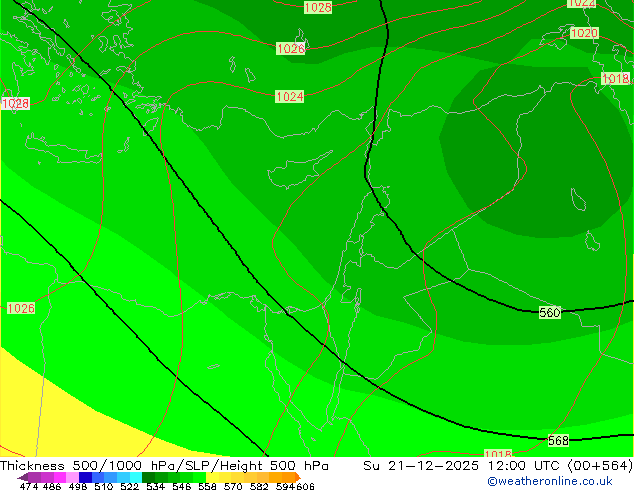The width and height of the screenshot is (634, 490).
Task: Click the first bright yellow legend swatch
Action: coord(213,477)
